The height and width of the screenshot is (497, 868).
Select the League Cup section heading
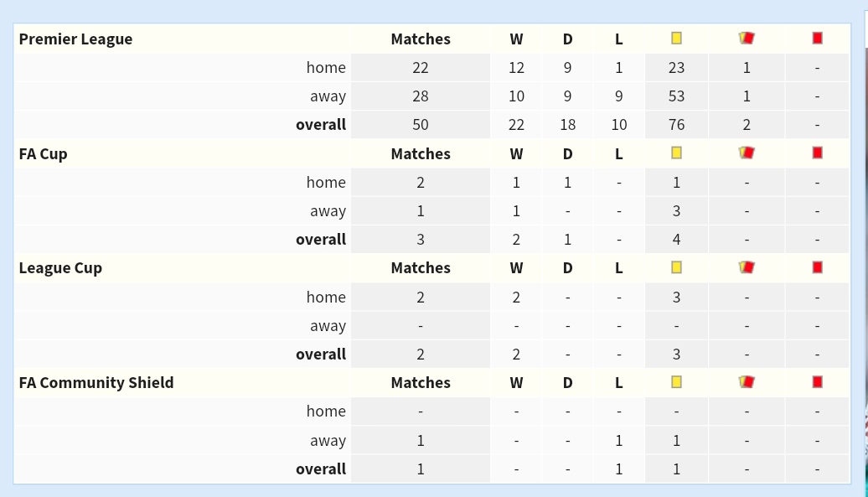60,268
